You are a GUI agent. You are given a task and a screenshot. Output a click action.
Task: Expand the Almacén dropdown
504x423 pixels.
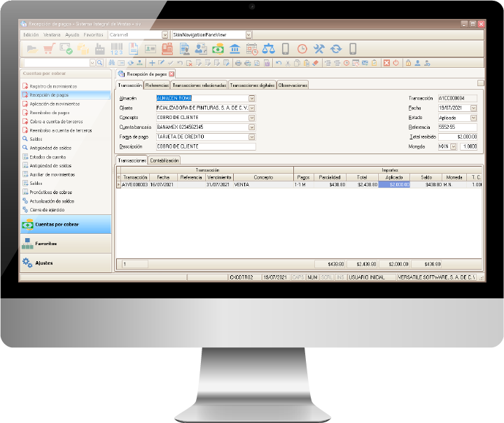pyautogui.click(x=252, y=99)
